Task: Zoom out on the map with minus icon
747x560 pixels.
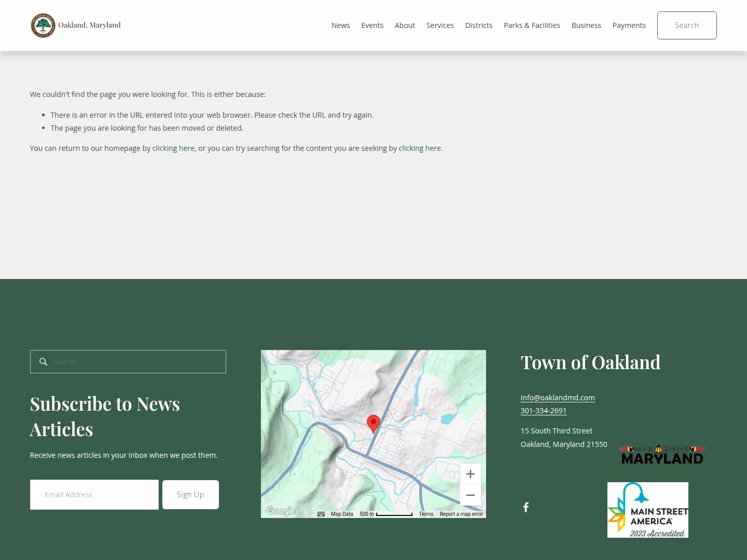Action: [470, 495]
